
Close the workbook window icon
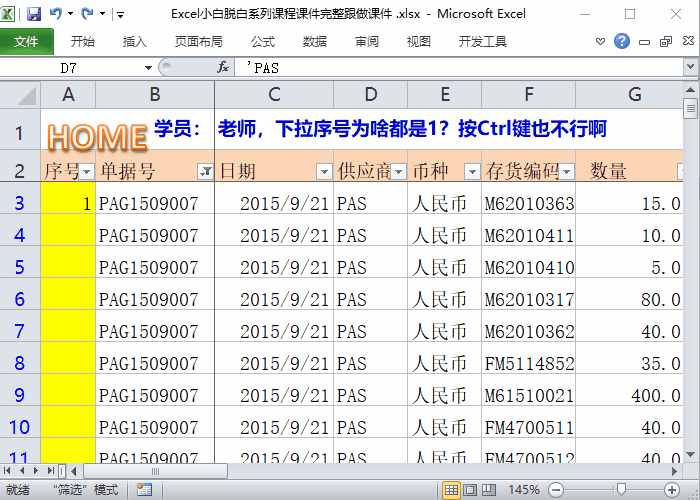(688, 41)
